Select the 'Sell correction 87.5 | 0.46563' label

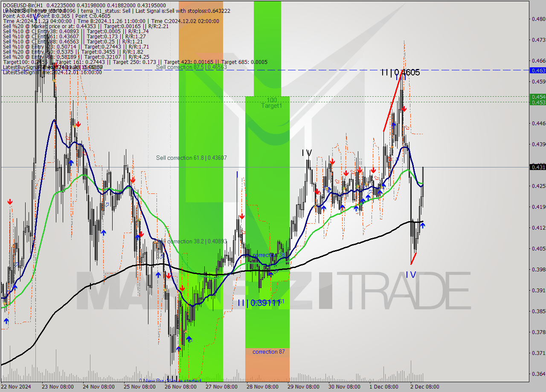(191, 67)
